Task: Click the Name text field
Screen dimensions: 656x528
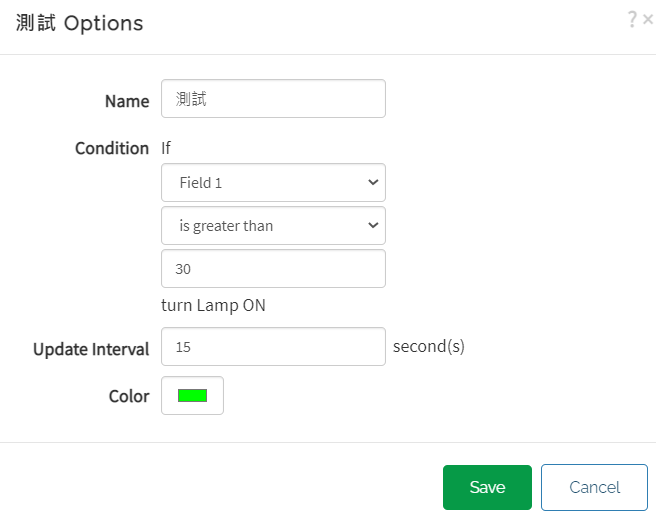Action: coord(273,99)
